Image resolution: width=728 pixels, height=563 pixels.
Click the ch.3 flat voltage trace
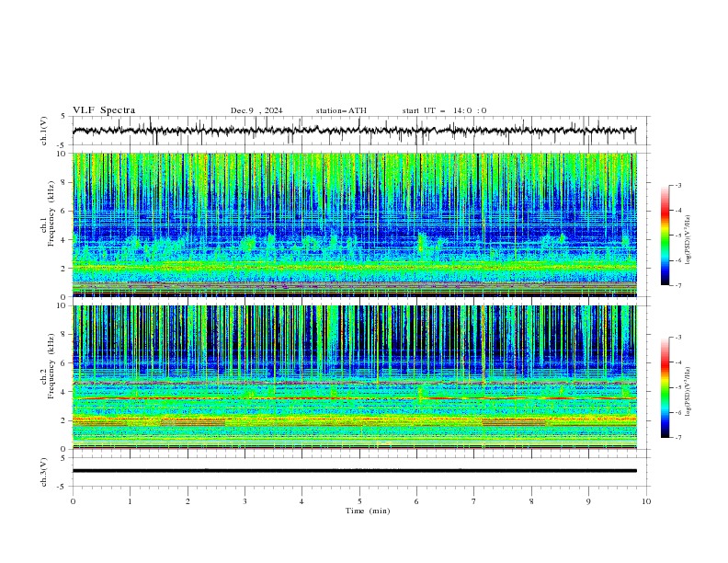pos(354,471)
